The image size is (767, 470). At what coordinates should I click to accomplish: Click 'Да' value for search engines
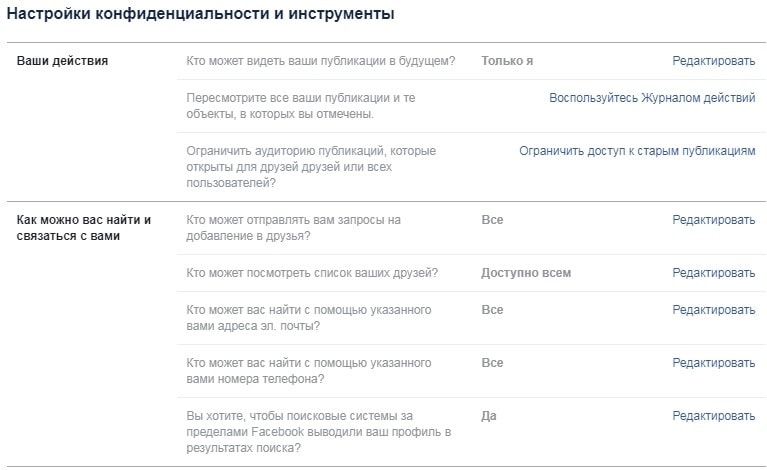coord(488,415)
